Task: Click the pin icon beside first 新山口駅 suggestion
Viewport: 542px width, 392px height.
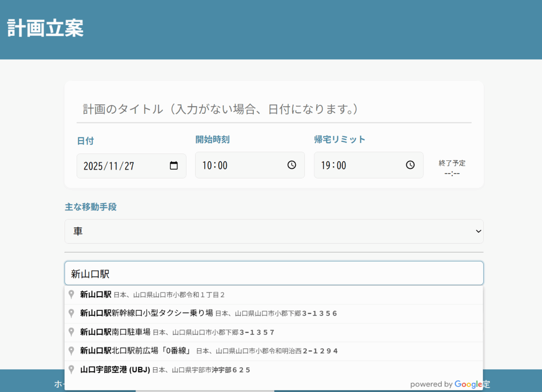Action: [x=71, y=294]
